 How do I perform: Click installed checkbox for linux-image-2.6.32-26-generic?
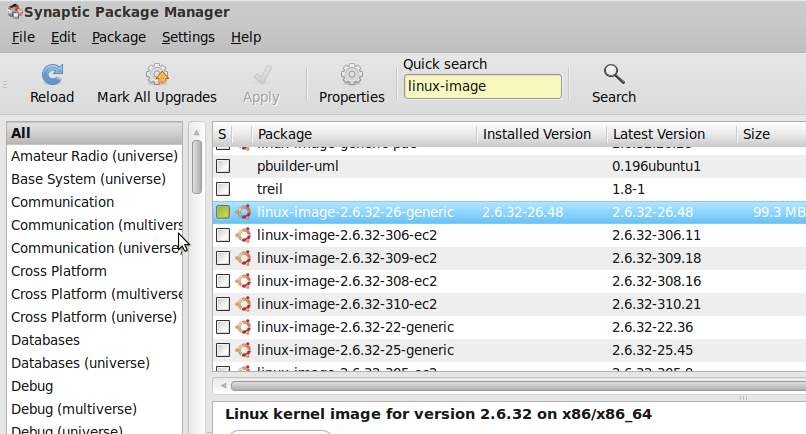223,212
